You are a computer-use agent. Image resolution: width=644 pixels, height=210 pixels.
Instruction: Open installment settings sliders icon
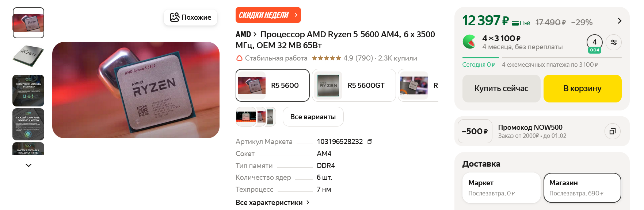click(x=614, y=42)
